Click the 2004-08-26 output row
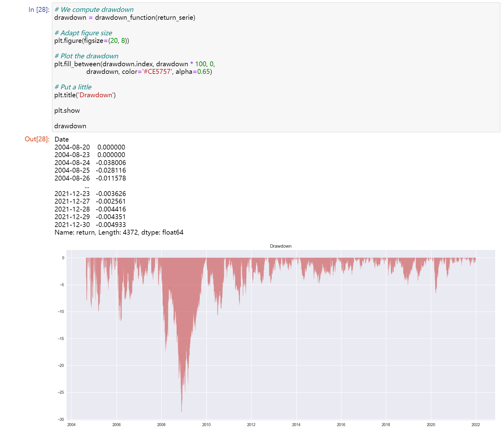This screenshot has height=437, width=504. [x=90, y=178]
